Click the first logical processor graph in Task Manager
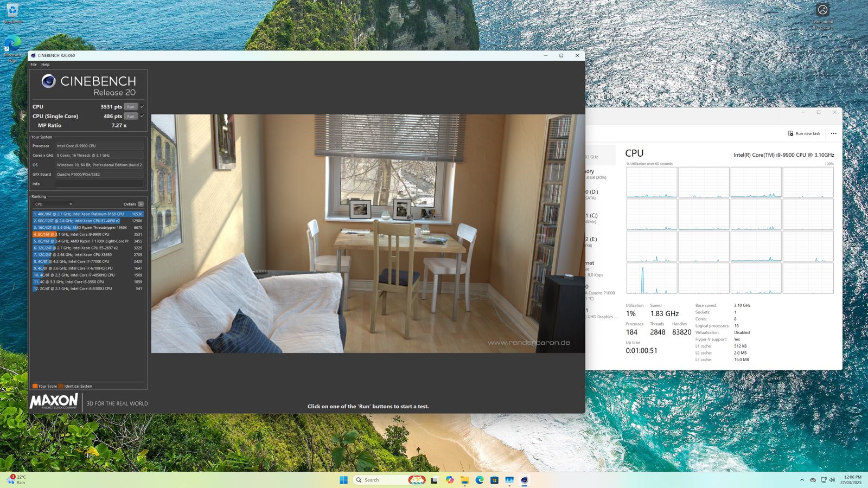The image size is (868, 488). pos(652,182)
